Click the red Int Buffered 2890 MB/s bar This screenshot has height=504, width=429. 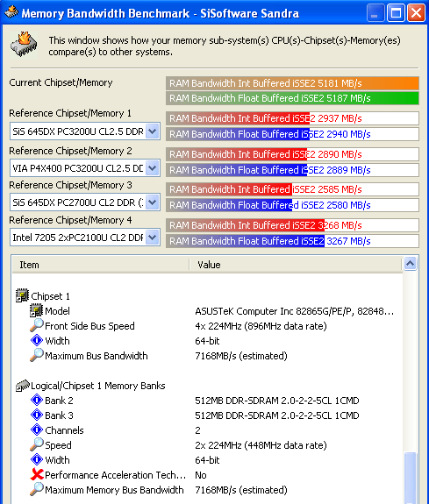(x=292, y=154)
